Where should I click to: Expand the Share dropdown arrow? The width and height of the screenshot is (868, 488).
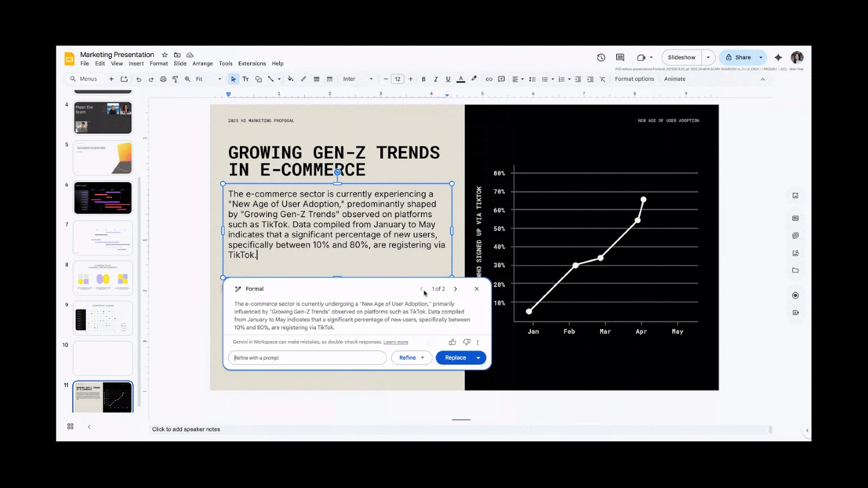[x=761, y=57]
